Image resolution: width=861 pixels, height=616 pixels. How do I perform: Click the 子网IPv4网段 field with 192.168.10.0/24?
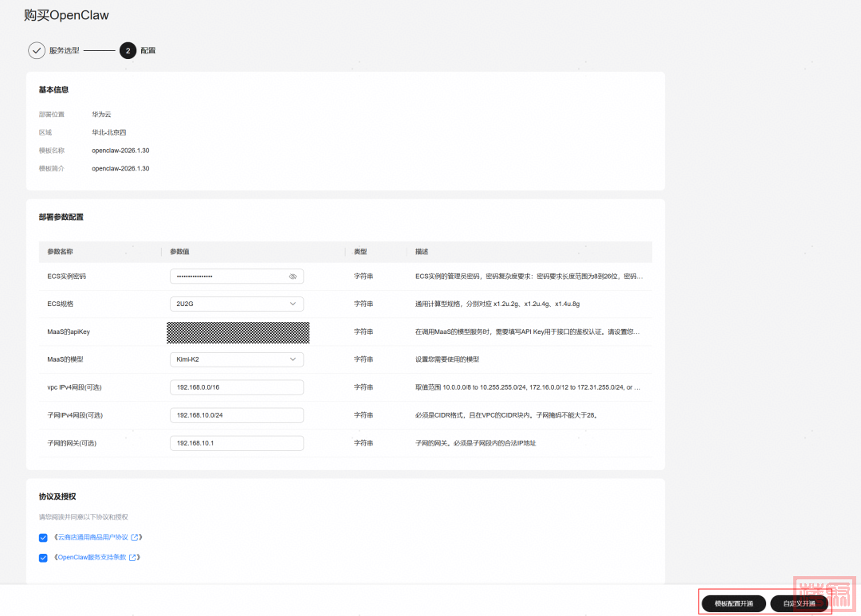[x=236, y=415]
